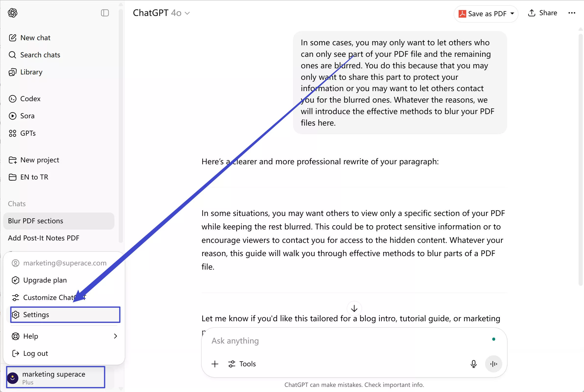Image resolution: width=584 pixels, height=392 pixels.
Task: Open Codex from the sidebar
Action: 30,98
